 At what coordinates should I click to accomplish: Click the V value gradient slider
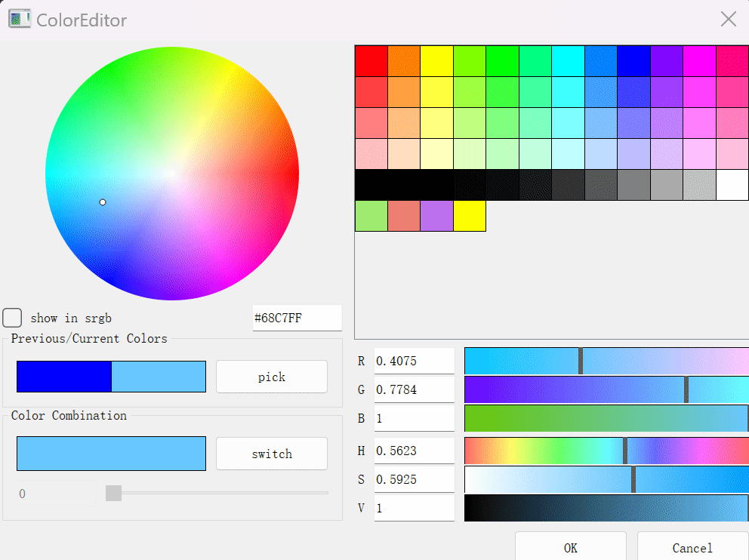pos(606,508)
